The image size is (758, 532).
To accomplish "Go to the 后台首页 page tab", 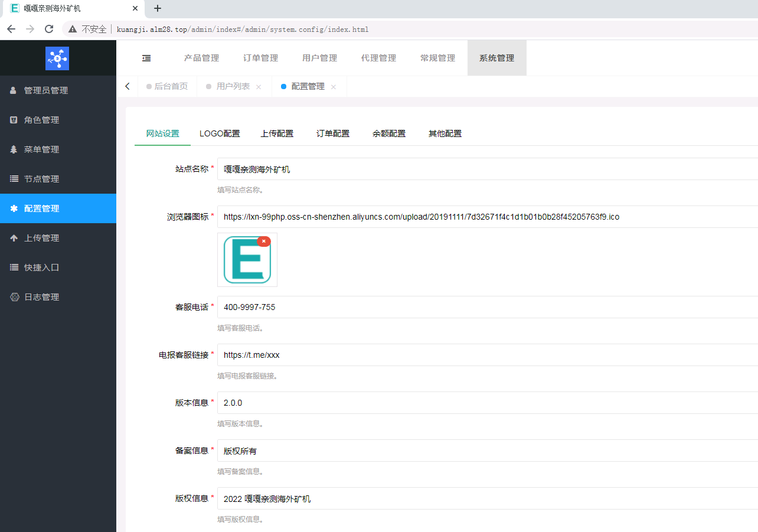I will pos(171,86).
